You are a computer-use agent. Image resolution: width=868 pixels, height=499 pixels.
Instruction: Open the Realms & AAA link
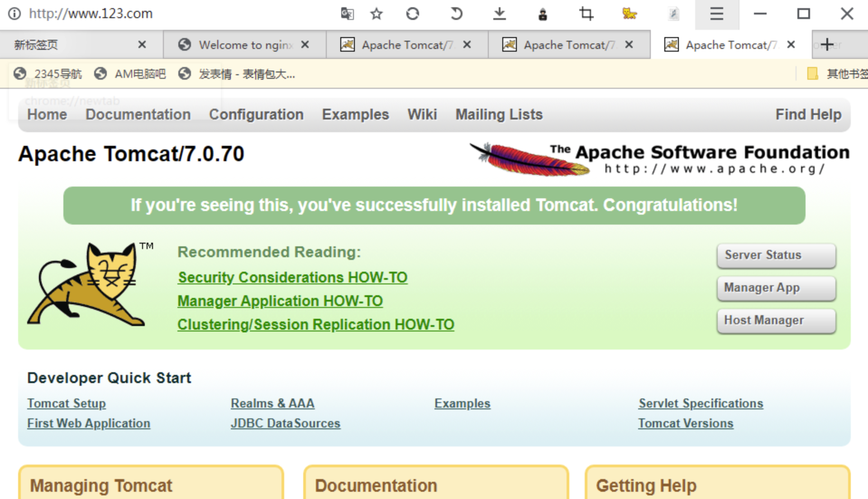tap(272, 403)
